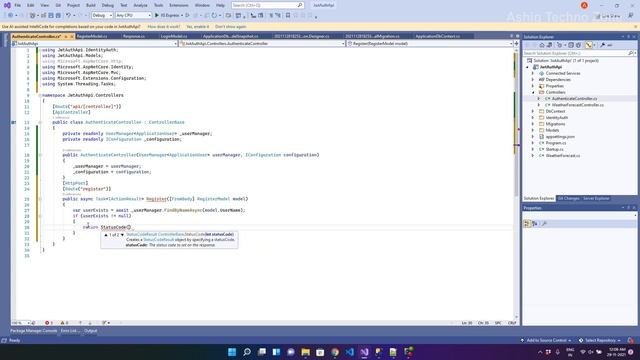Screen dimensions: 640x360
Task: Switch to the LoginModel.cs tab
Action: (174, 36)
